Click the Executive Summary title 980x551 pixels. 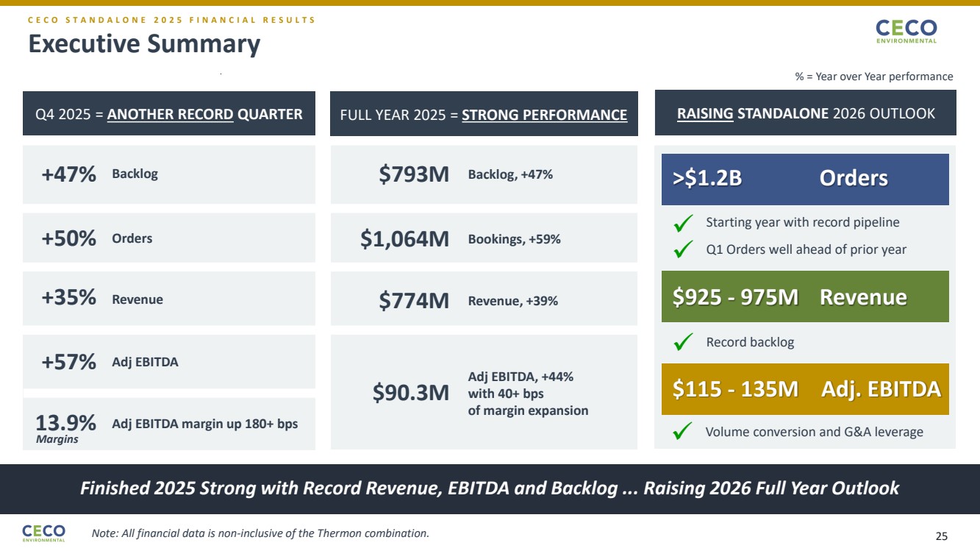(144, 44)
